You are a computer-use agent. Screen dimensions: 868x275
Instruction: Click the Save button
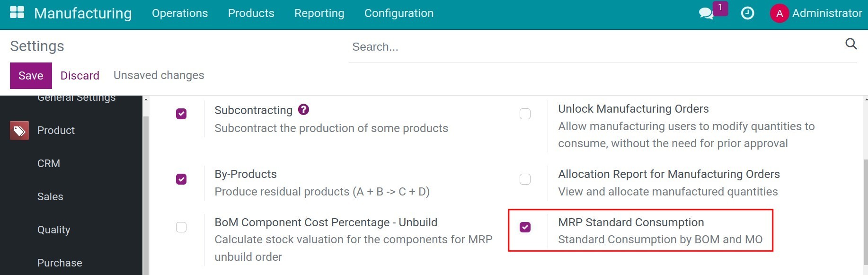tap(31, 76)
